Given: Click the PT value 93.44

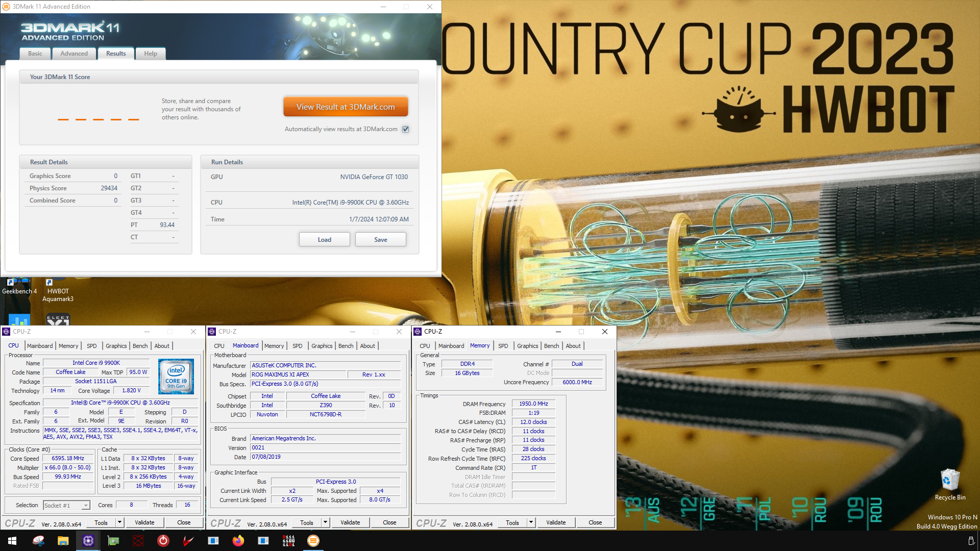Looking at the screenshot, I should (x=167, y=225).
